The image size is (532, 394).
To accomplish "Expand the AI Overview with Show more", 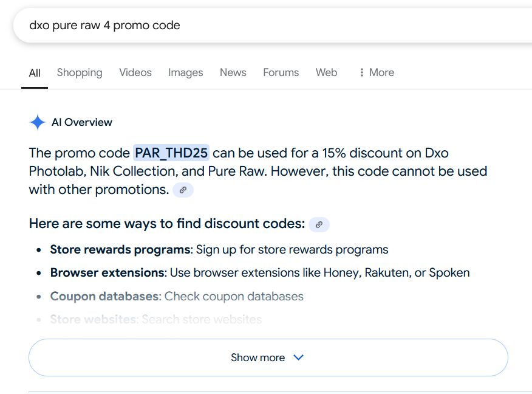I will pyautogui.click(x=268, y=358).
